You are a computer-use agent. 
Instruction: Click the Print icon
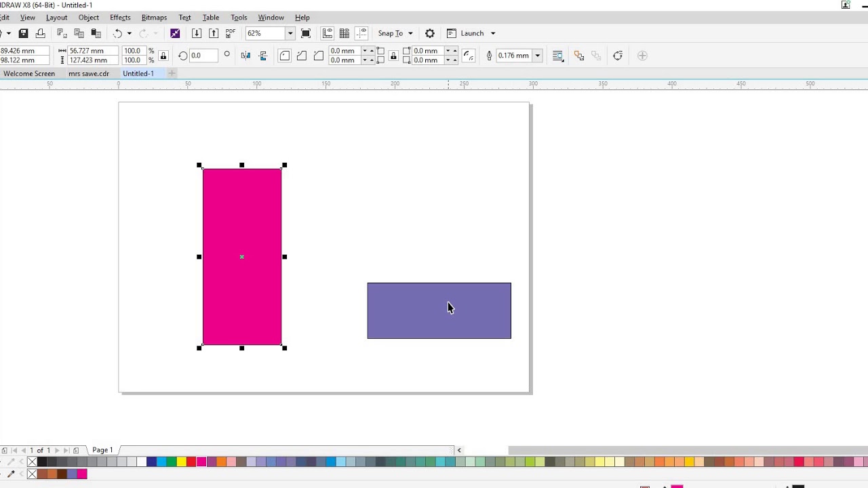pyautogui.click(x=40, y=33)
